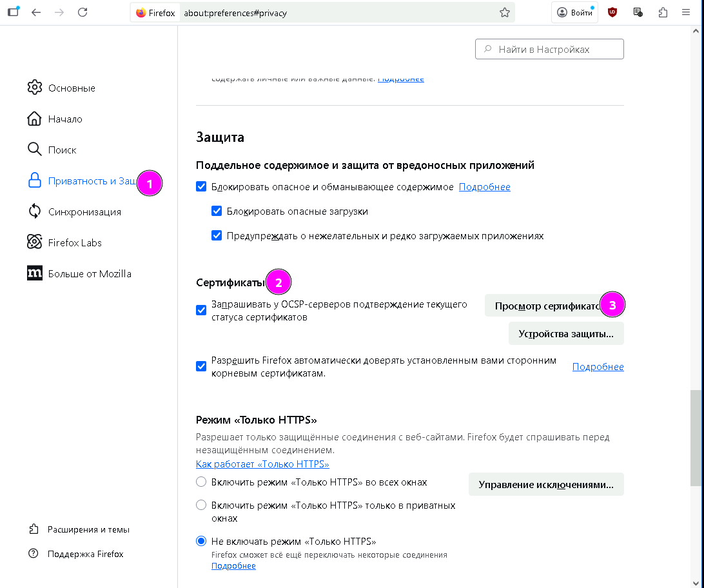Switch to the "Поиск" settings section
The image size is (704, 588).
coord(62,150)
